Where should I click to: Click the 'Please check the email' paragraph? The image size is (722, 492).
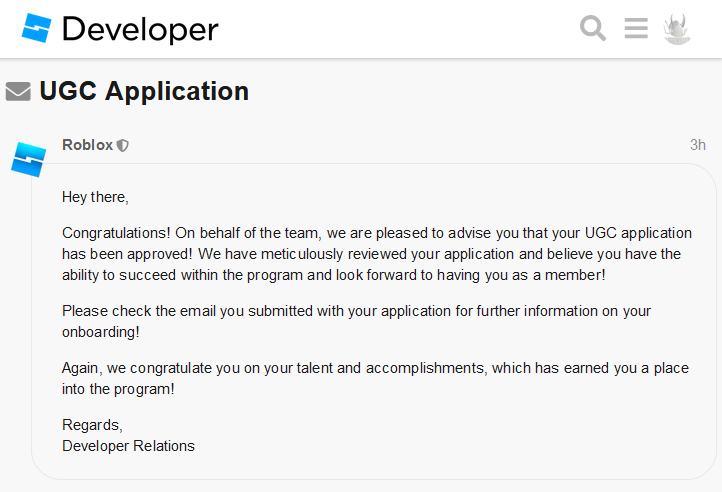(x=356, y=322)
